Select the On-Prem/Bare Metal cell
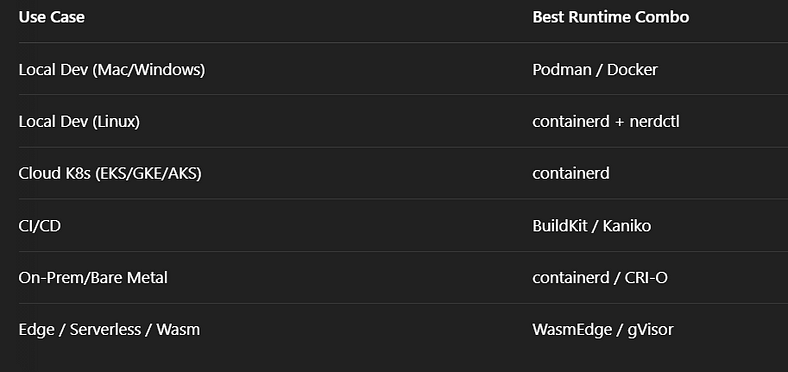Viewport: 788px width, 372px height. click(x=93, y=277)
